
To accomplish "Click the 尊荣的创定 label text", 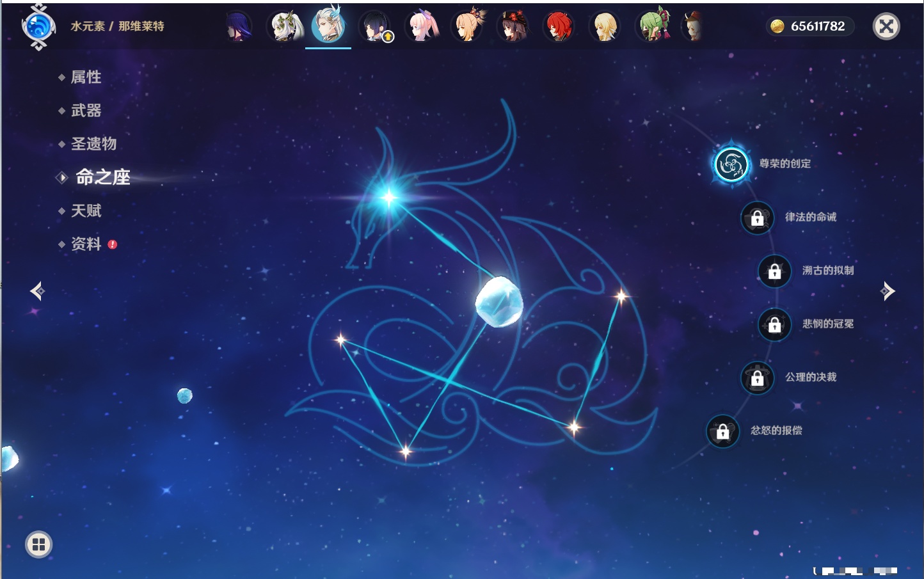I will (785, 164).
